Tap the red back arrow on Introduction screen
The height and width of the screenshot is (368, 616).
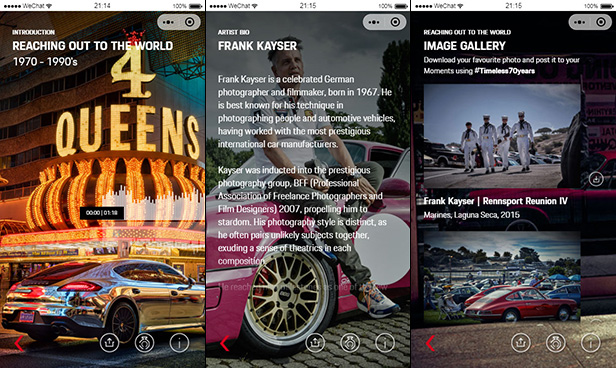pyautogui.click(x=19, y=343)
